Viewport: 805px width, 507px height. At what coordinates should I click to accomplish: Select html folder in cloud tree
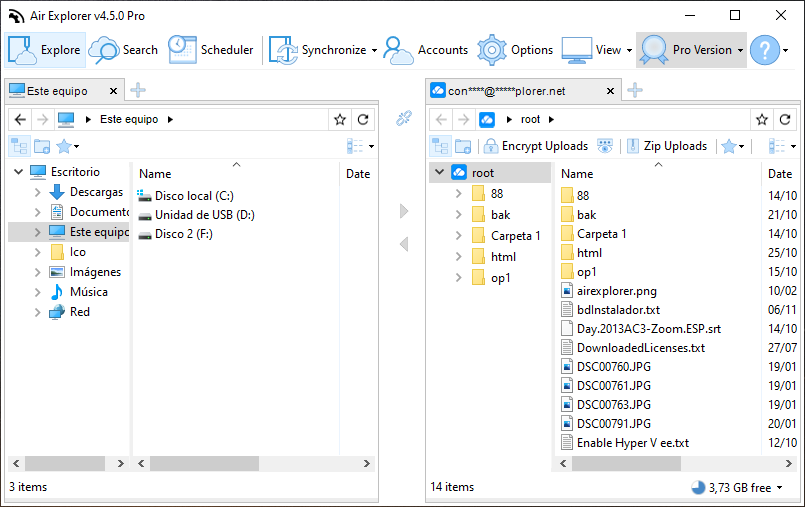click(503, 257)
